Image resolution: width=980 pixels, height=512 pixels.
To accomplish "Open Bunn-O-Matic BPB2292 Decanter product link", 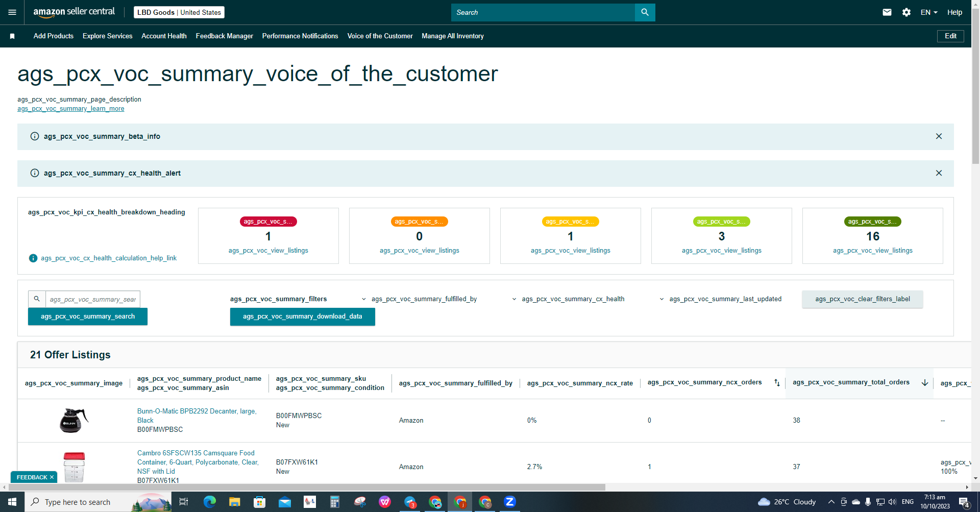I will 197,416.
